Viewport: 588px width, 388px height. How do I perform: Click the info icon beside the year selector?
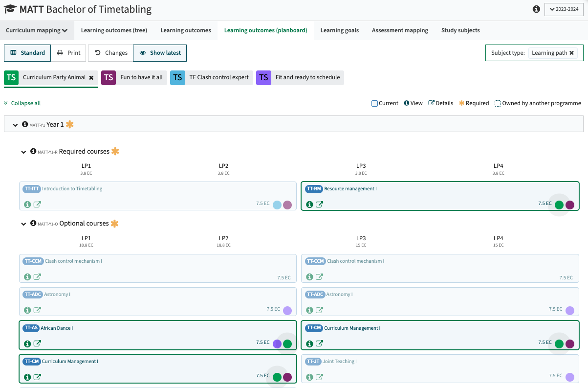[x=536, y=9]
